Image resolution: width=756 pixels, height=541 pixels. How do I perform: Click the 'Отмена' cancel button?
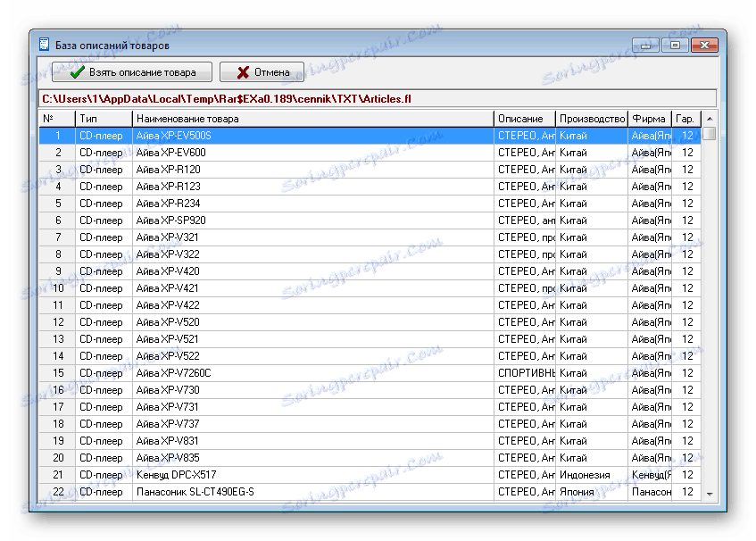pyautogui.click(x=262, y=71)
